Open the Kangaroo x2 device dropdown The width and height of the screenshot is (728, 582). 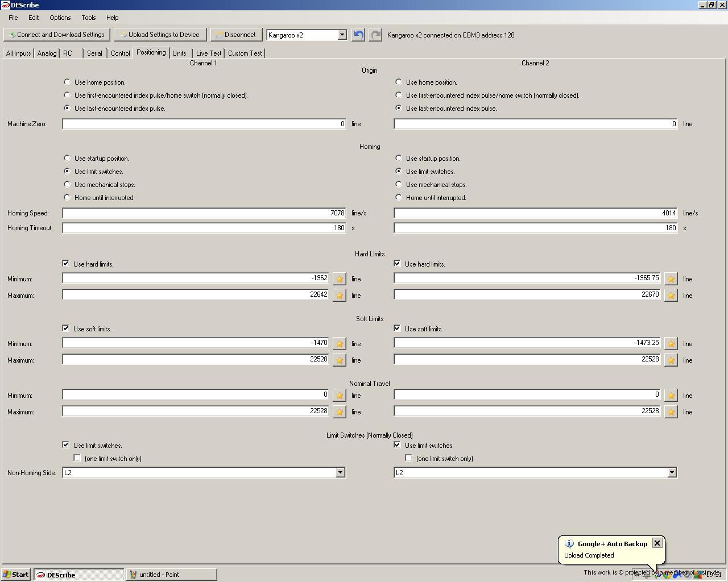pos(342,35)
